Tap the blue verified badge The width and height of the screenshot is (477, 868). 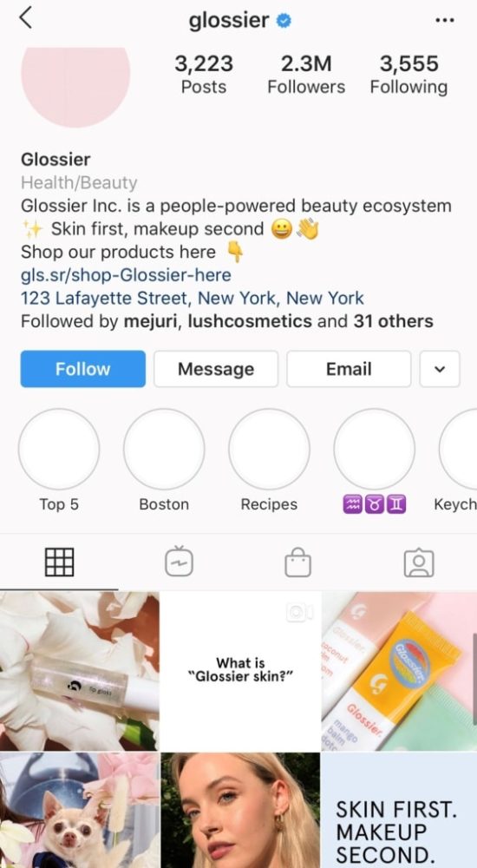[284, 21]
